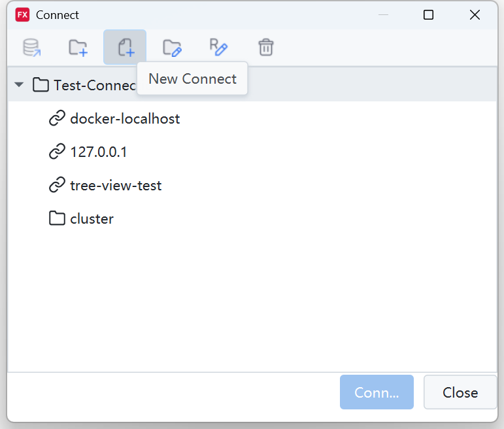Click the trash delete toolbar icon
Image resolution: width=504 pixels, height=429 pixels.
pos(265,47)
